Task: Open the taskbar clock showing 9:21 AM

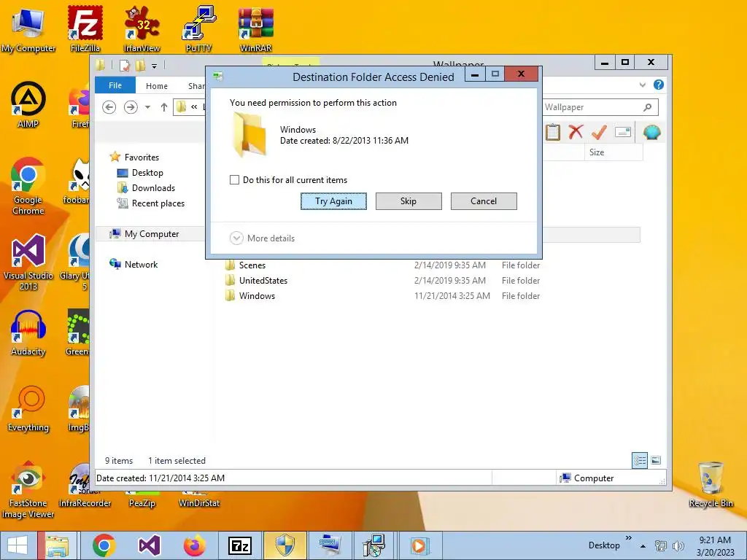Action: tap(715, 546)
